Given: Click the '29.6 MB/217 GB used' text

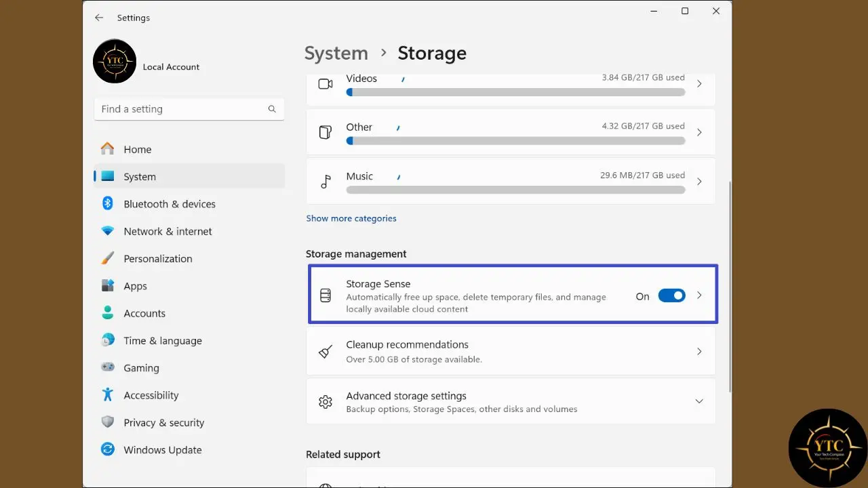Looking at the screenshot, I should point(642,175).
